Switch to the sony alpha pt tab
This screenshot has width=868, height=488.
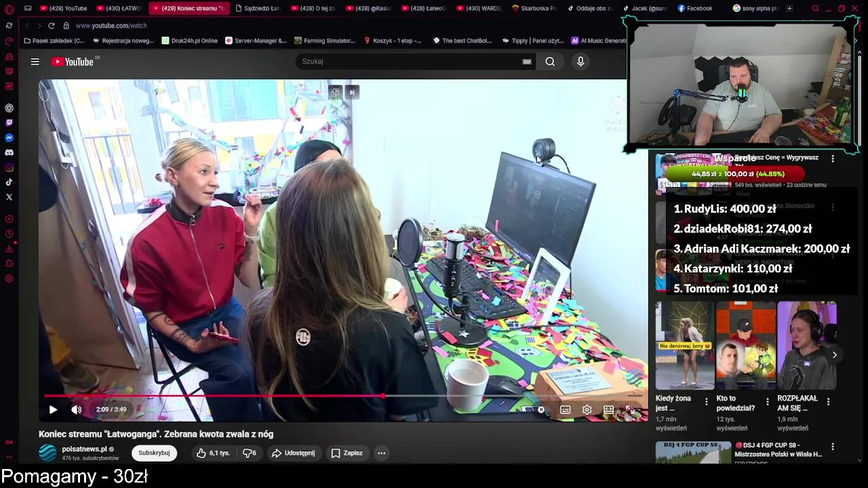point(755,8)
